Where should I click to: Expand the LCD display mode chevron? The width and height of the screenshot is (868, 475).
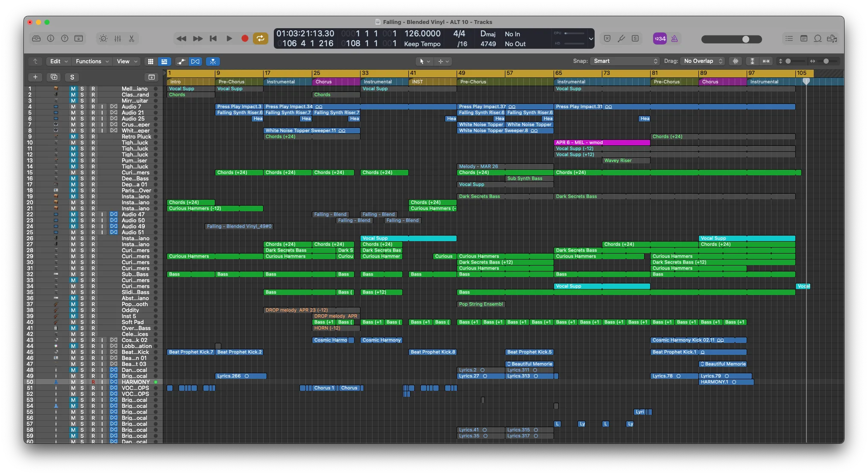coord(591,38)
